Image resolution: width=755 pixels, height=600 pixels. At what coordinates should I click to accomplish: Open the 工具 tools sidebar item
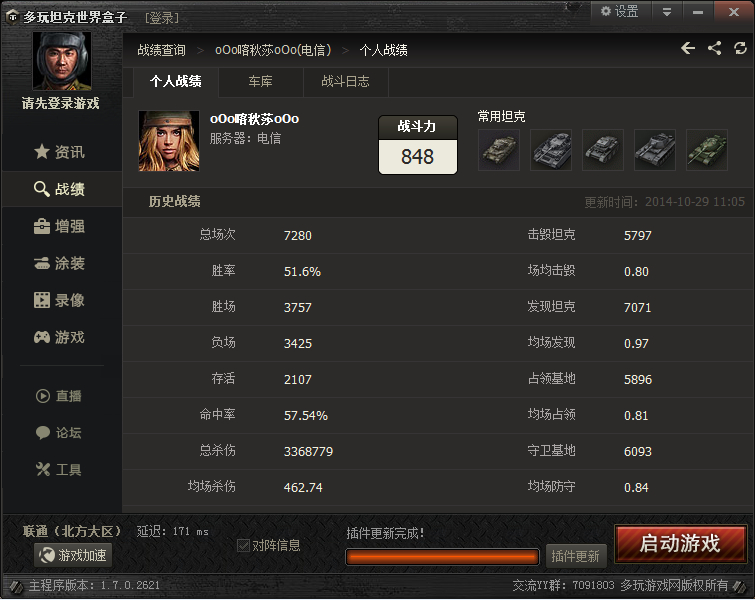(x=59, y=470)
